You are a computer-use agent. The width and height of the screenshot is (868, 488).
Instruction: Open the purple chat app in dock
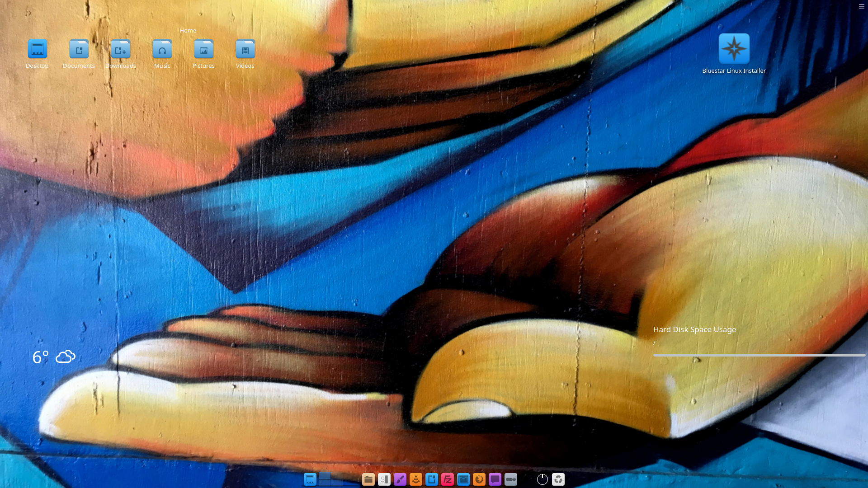tap(495, 479)
